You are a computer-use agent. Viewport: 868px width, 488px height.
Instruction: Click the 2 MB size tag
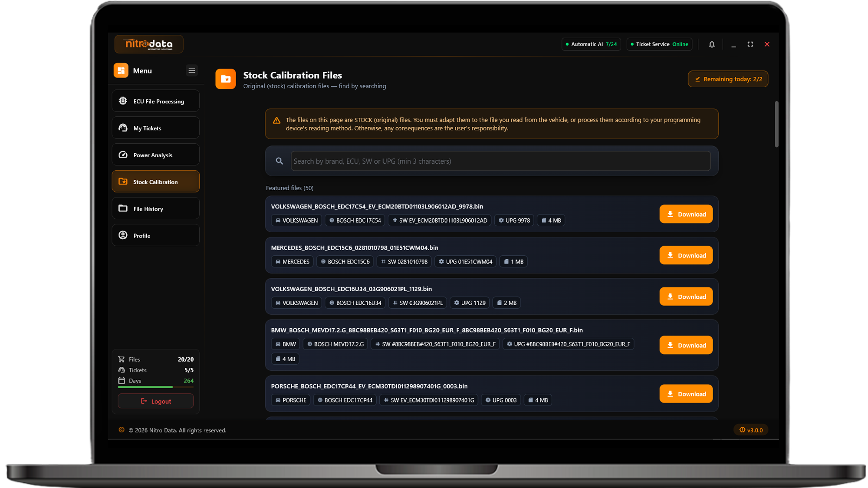(x=506, y=303)
